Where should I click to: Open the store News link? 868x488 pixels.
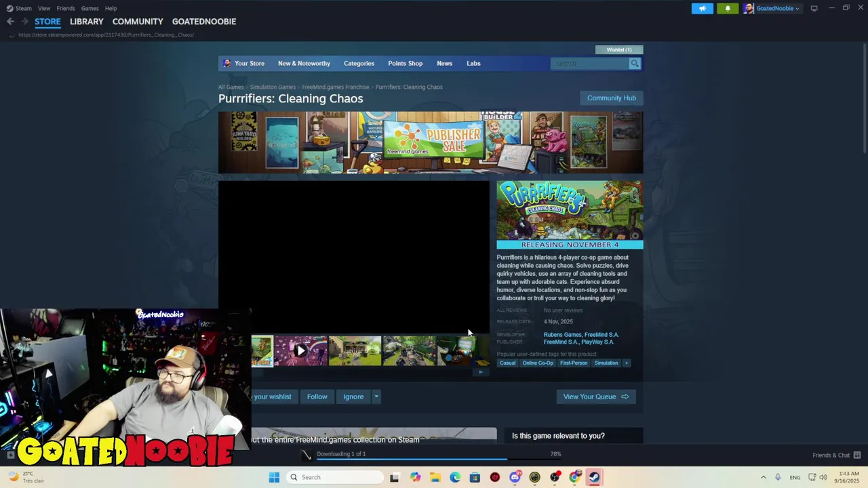[x=444, y=64]
